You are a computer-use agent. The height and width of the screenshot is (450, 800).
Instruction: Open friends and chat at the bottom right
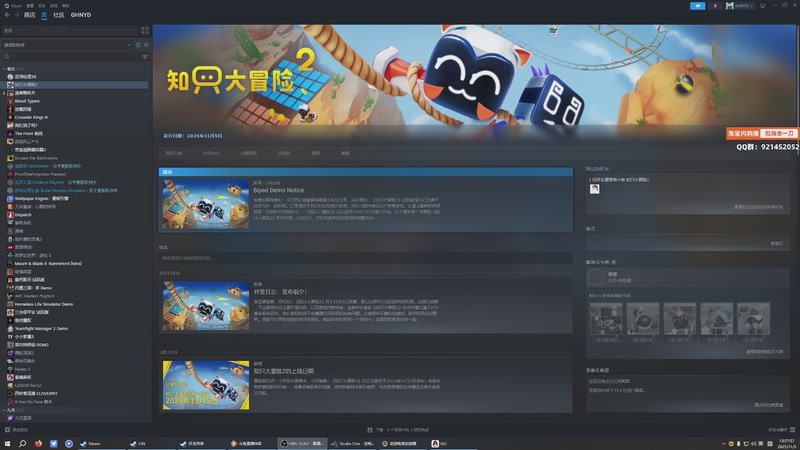point(782,430)
